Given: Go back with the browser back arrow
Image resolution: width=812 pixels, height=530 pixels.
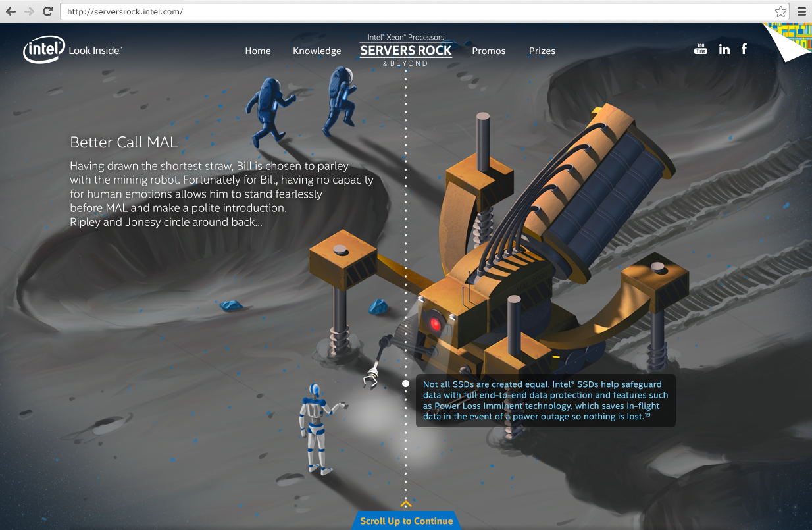Looking at the screenshot, I should click(x=11, y=11).
